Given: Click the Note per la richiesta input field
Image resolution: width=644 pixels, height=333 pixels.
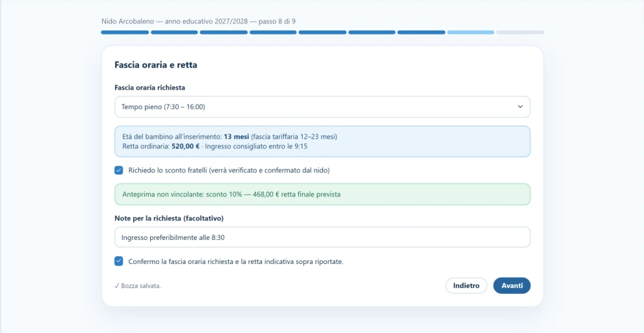Looking at the screenshot, I should (322, 237).
